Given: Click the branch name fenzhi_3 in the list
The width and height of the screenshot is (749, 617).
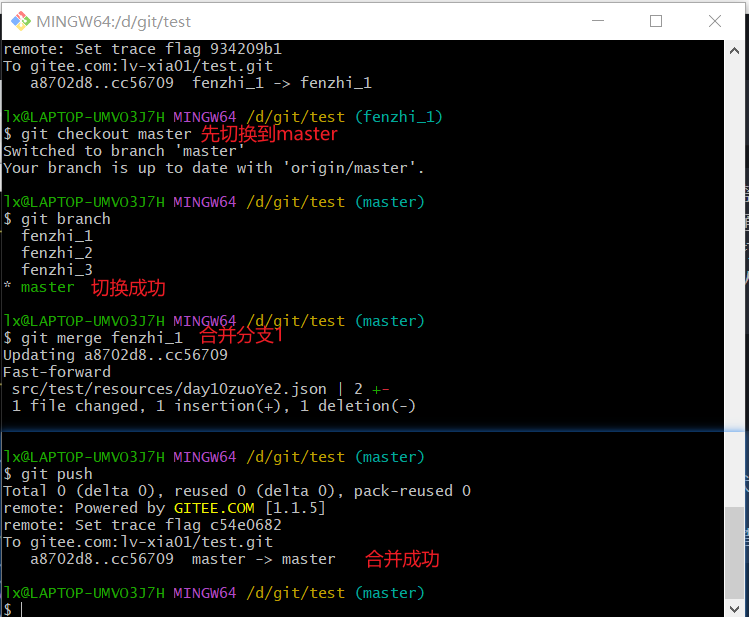Looking at the screenshot, I should coord(57,270).
